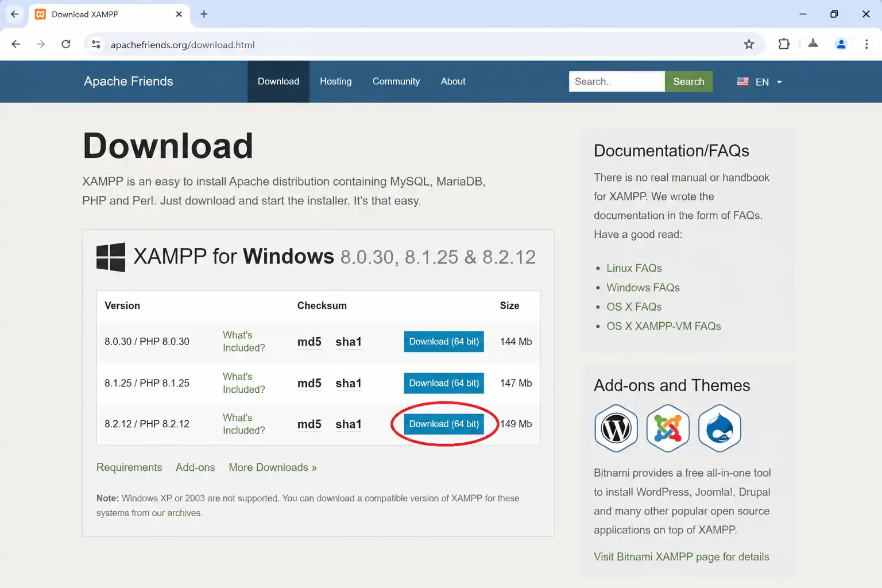Image resolution: width=882 pixels, height=588 pixels.
Task: Select the 8.2.12 / PHP 8.2.12 version text
Action: pyautogui.click(x=147, y=424)
